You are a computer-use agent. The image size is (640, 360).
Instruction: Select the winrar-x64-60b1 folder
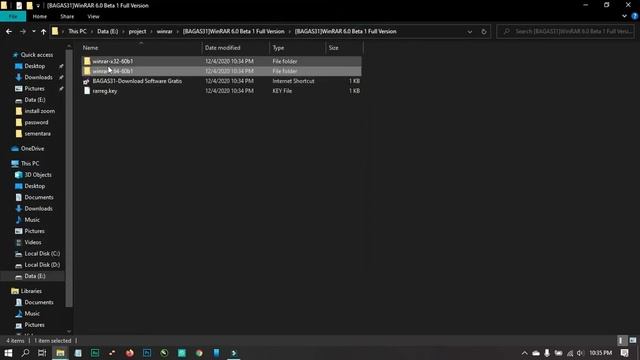(x=221, y=71)
